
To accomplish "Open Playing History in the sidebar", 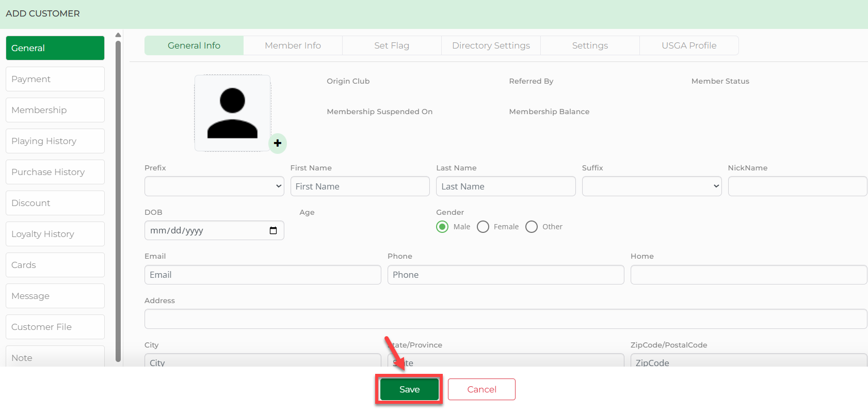I will (55, 141).
